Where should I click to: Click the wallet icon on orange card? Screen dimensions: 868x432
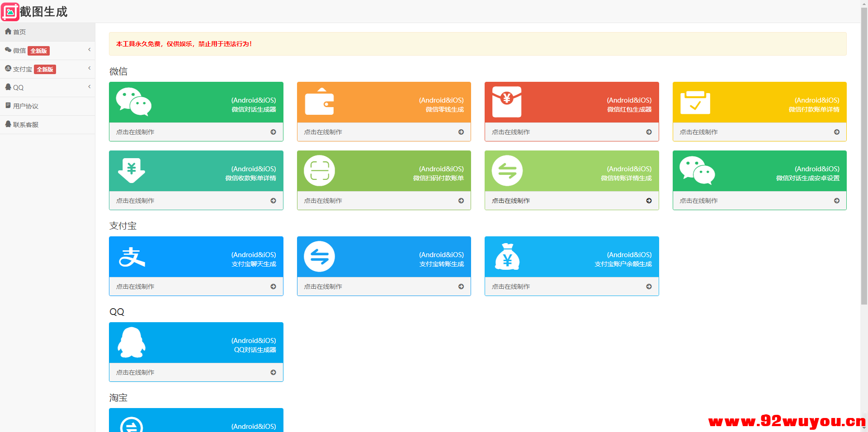click(319, 102)
